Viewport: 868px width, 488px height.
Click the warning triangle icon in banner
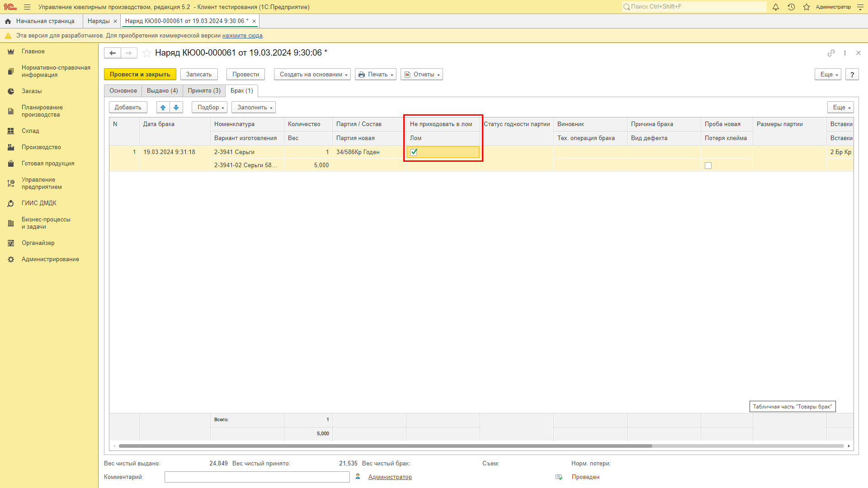coord(8,36)
